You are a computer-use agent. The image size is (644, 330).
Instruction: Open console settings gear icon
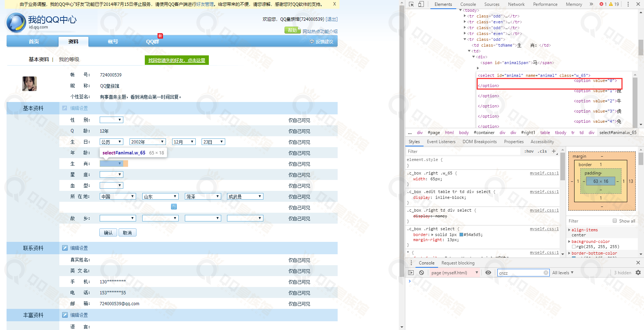coord(638,272)
